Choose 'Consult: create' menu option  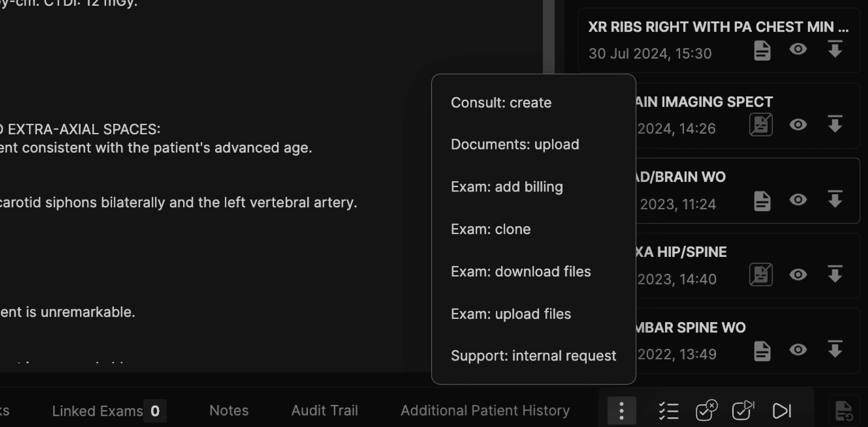[501, 103]
